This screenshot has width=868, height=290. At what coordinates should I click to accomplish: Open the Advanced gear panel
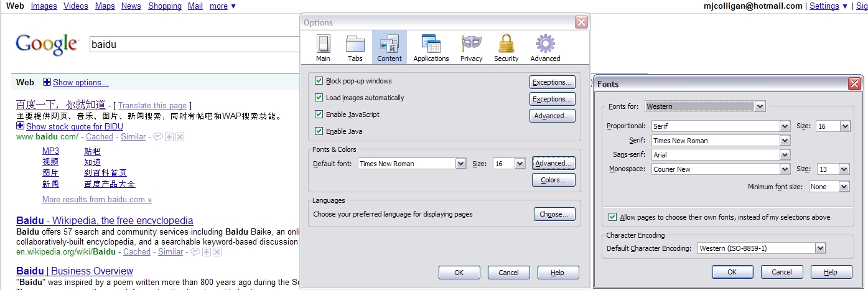(x=545, y=48)
